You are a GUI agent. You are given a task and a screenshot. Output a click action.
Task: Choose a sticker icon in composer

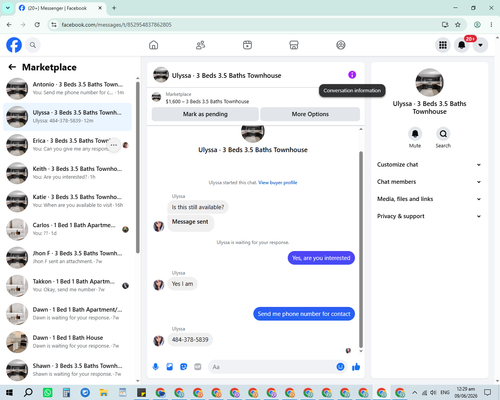click(184, 367)
